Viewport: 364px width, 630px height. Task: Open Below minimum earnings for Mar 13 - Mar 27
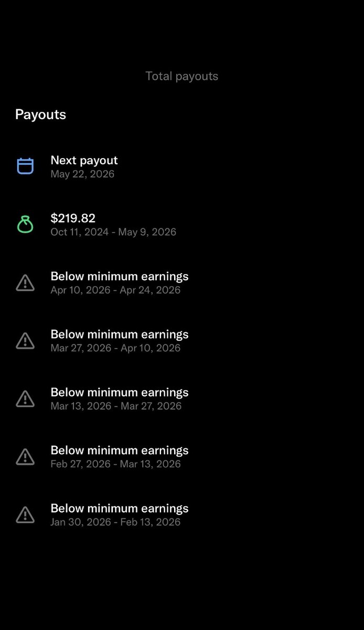[x=182, y=399]
